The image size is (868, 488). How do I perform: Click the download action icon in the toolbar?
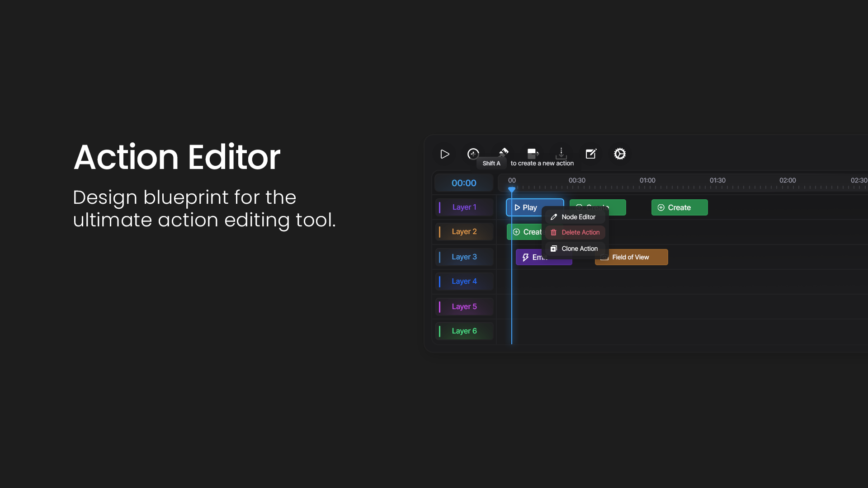point(561,154)
